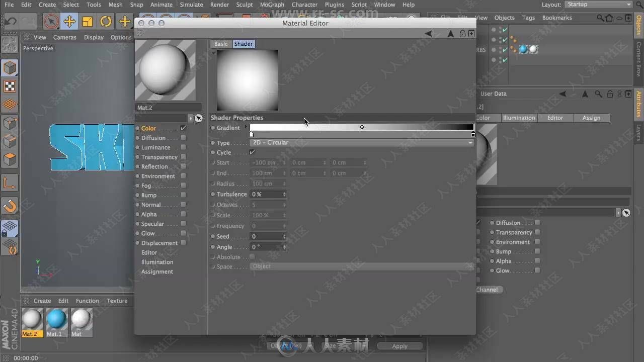Click the Axis mode L-shaped icon

[10, 183]
